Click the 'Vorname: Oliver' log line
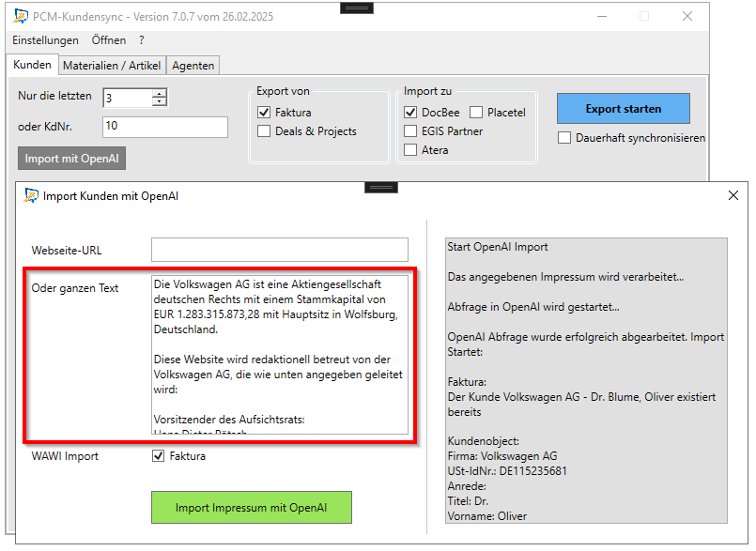This screenshot has height=551, width=756. click(487, 516)
